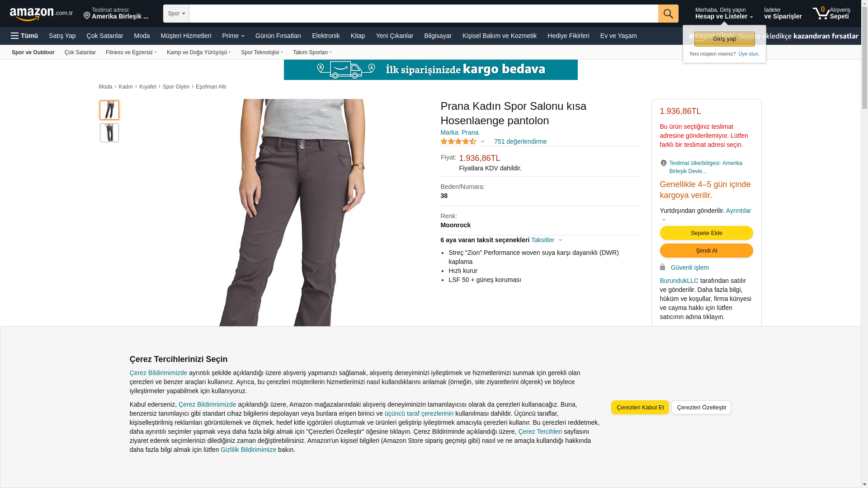
Task: Click the Şimdi Al buy button
Action: [x=706, y=251]
